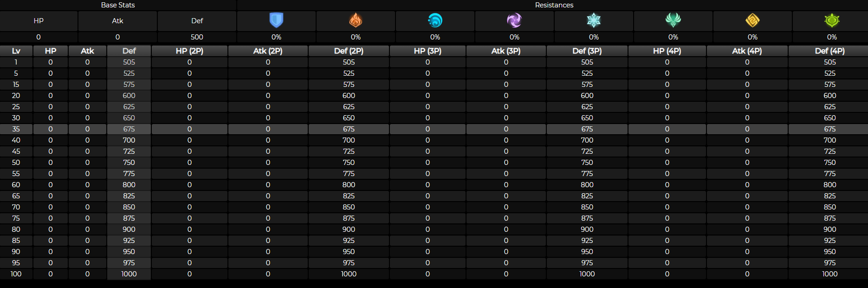This screenshot has width=868, height=288.
Task: Click the Base Stats section title
Action: [x=118, y=5]
